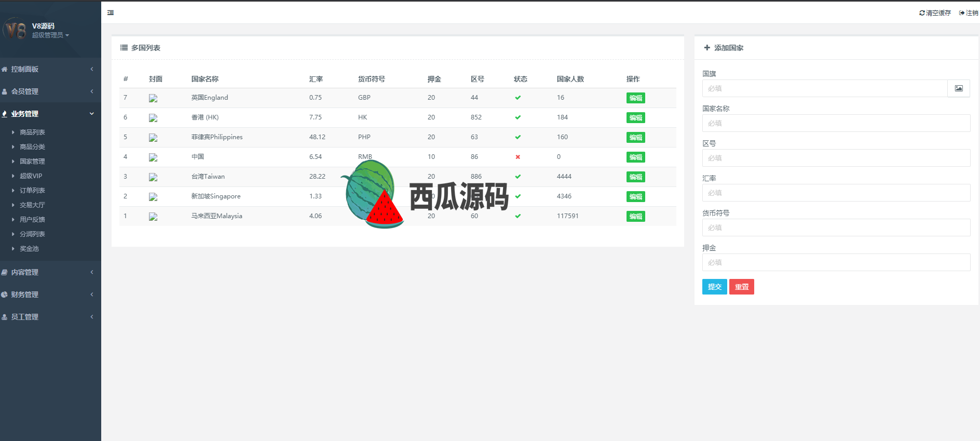Click the image upload icon for 国旗
Image resolution: width=980 pixels, height=441 pixels.
point(959,88)
